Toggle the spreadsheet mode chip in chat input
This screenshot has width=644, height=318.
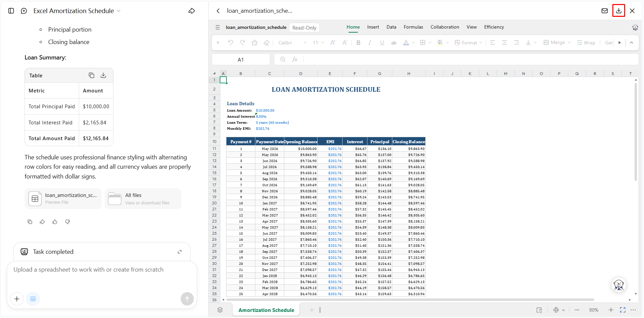(33, 299)
